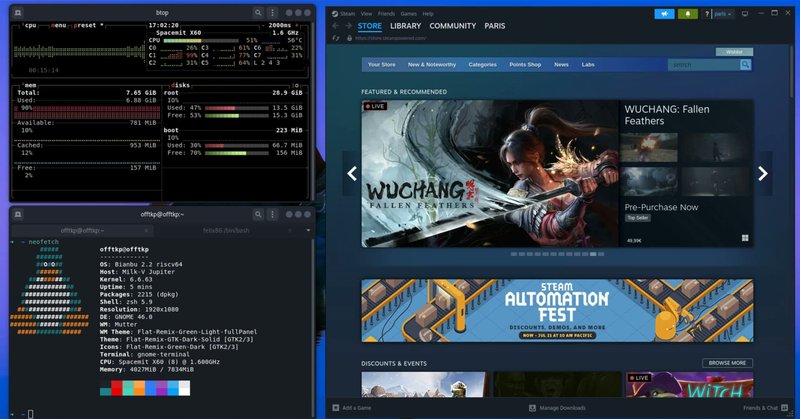Open the PARIS profile section
This screenshot has height=419, width=800.
(494, 26)
